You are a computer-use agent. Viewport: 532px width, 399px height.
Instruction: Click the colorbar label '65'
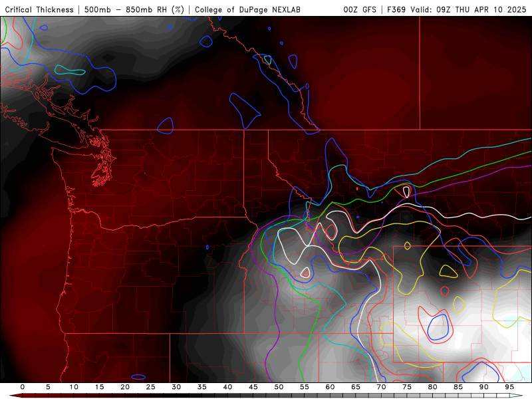pyautogui.click(x=356, y=387)
